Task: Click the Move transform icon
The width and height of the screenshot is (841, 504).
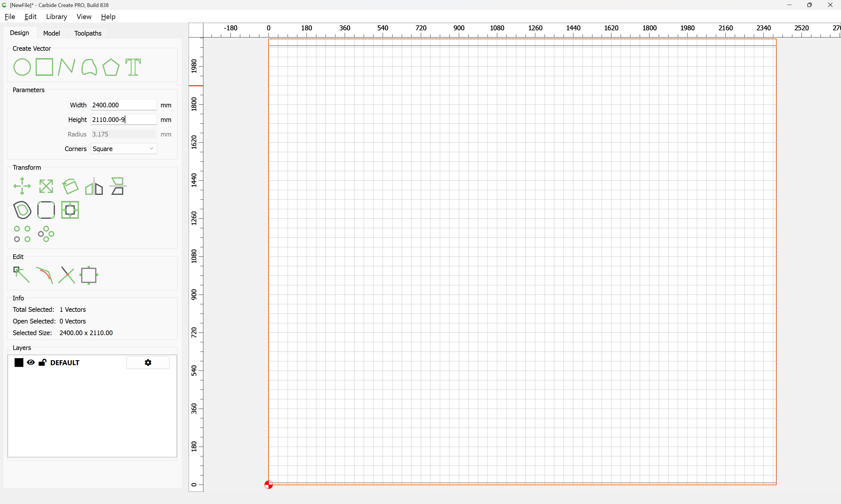Action: click(22, 186)
